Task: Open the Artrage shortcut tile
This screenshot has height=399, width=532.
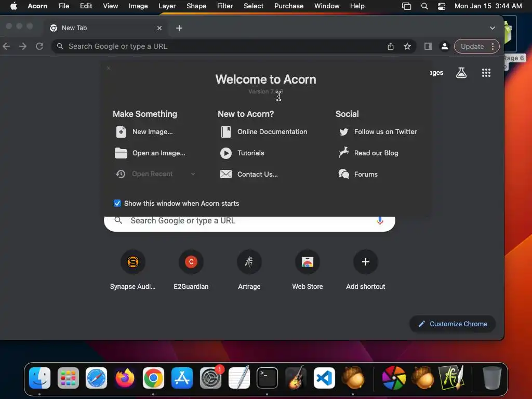Action: pos(249,270)
